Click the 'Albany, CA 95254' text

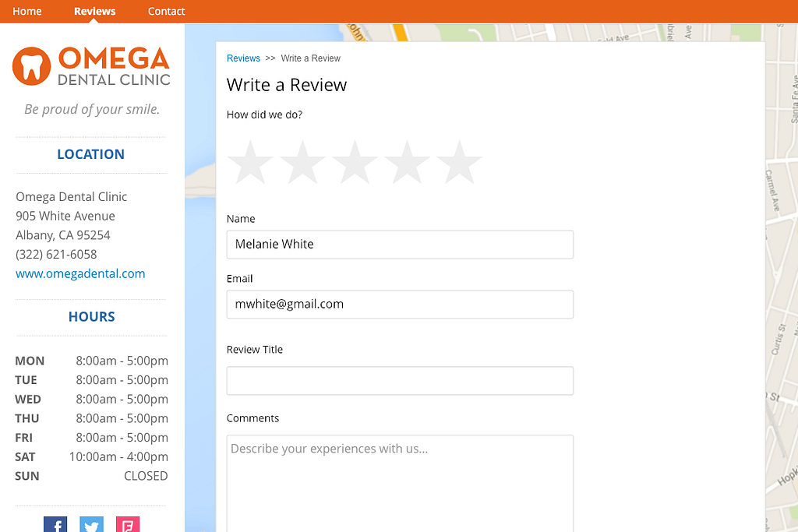coord(63,235)
